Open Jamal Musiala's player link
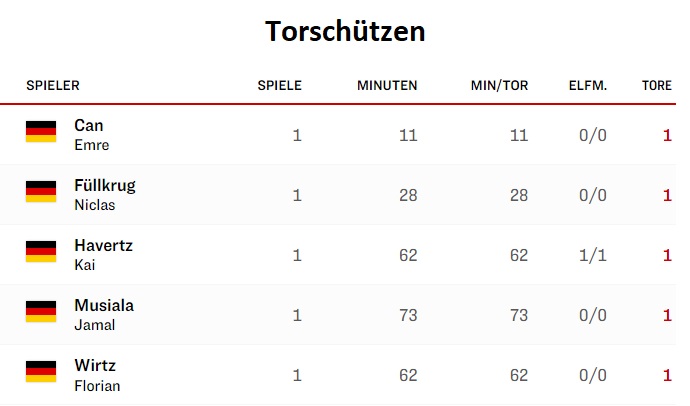This screenshot has width=690, height=406. click(x=104, y=315)
